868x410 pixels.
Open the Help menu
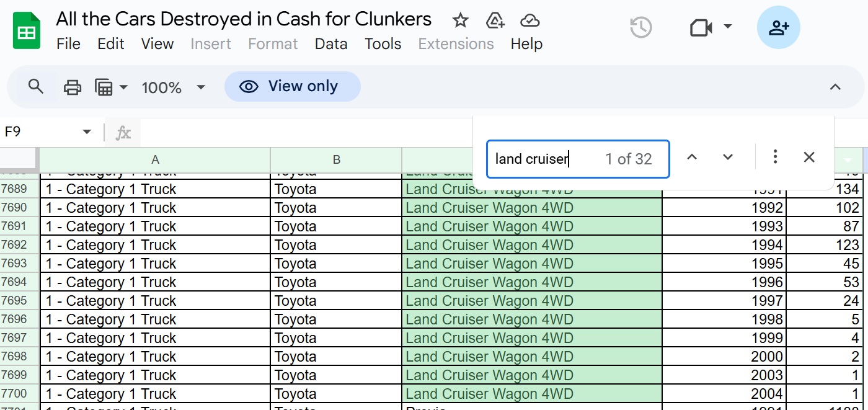[526, 44]
